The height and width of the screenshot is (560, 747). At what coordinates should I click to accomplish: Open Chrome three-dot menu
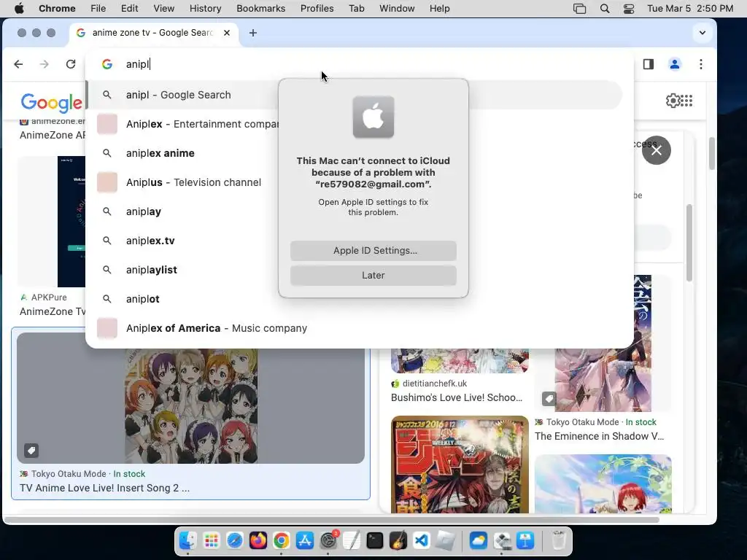click(x=701, y=64)
